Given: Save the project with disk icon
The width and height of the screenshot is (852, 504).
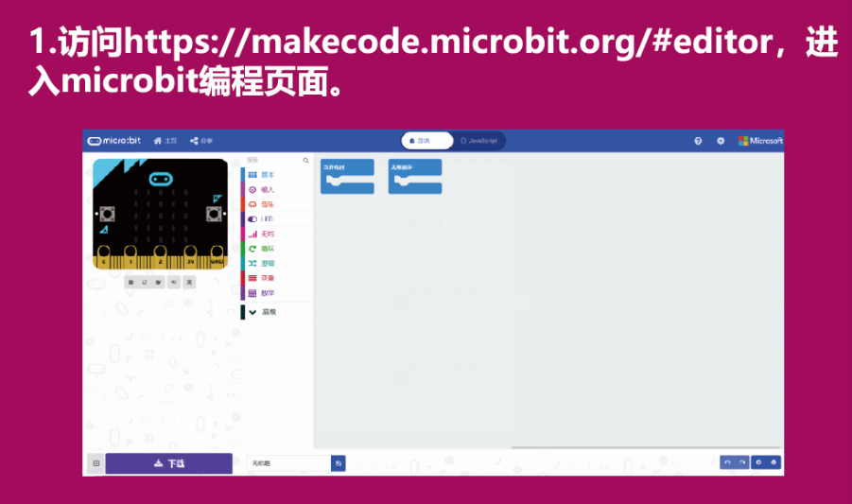Looking at the screenshot, I should pyautogui.click(x=339, y=463).
